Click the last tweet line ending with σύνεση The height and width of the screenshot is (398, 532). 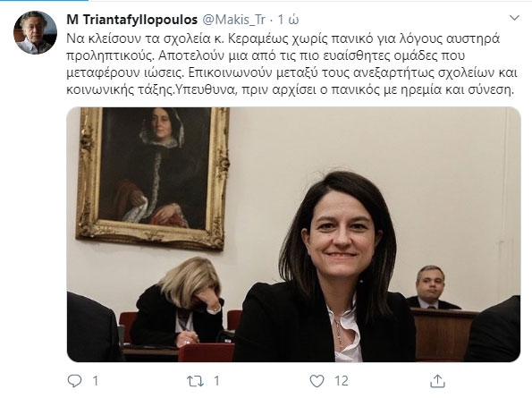(290, 90)
